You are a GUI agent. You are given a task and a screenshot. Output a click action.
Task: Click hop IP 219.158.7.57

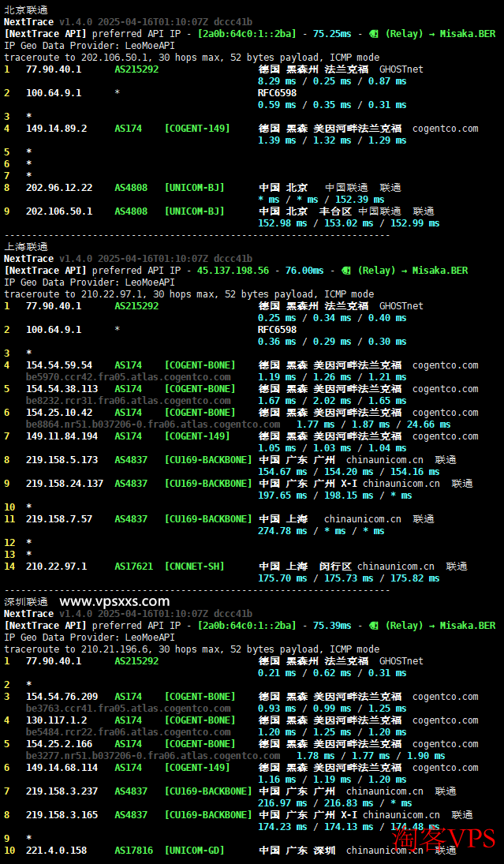[59, 518]
